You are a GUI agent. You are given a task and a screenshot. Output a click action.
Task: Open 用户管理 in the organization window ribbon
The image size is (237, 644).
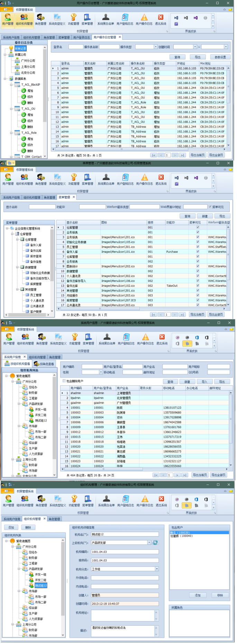point(8,502)
